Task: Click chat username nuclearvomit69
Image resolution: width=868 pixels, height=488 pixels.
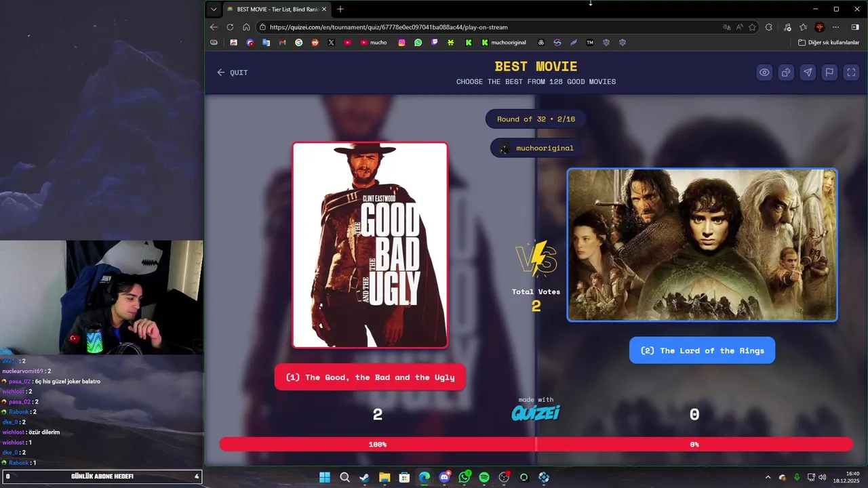Action: [22, 371]
